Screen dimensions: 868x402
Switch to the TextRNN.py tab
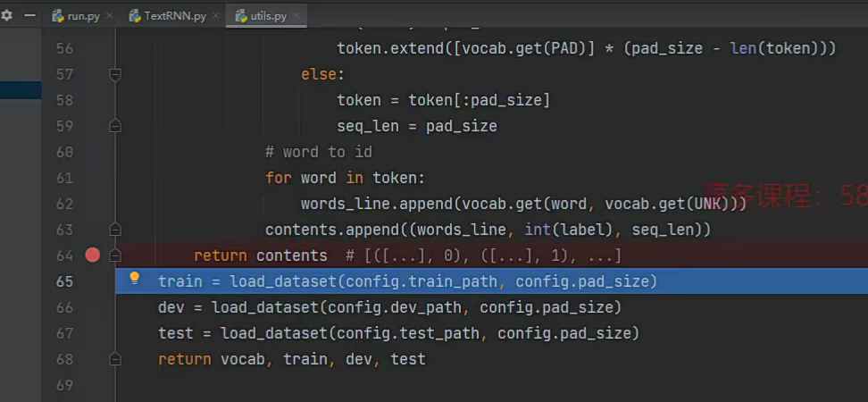click(x=173, y=16)
